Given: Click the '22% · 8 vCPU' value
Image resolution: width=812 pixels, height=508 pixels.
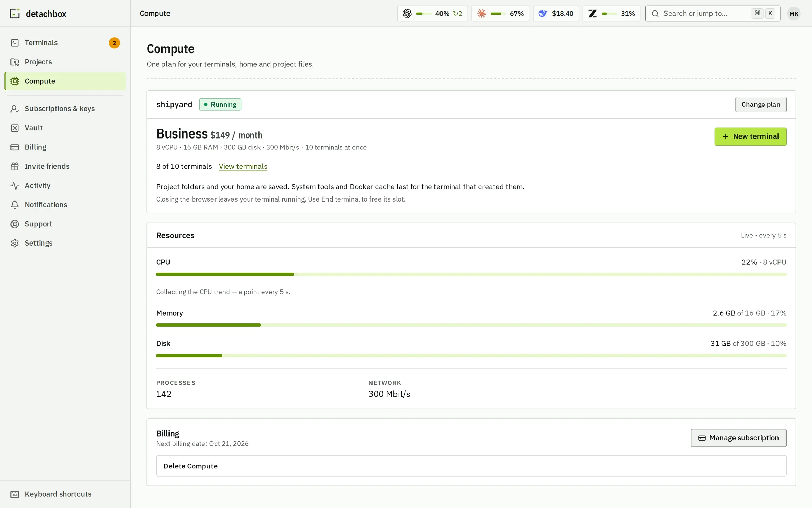Looking at the screenshot, I should coord(764,262).
